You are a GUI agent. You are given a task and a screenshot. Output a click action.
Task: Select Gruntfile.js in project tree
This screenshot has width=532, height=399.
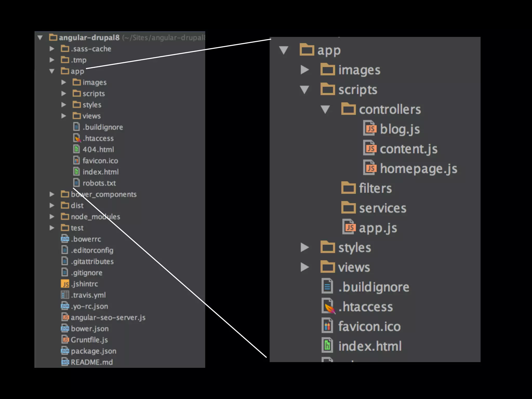(x=89, y=340)
